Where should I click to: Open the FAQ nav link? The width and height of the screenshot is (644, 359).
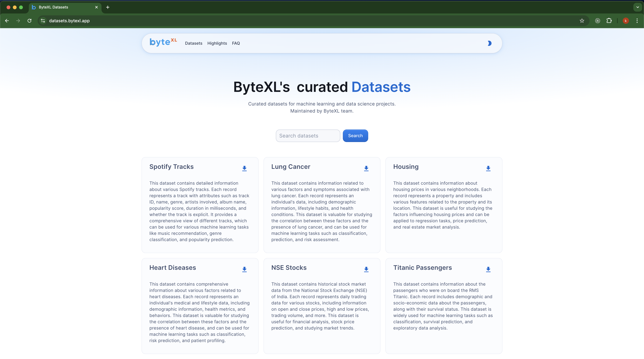click(236, 43)
